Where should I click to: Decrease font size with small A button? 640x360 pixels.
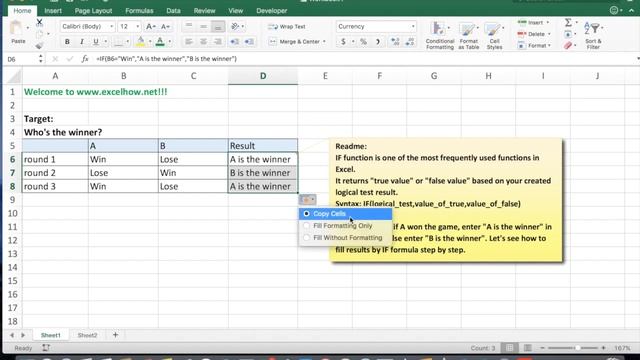coord(165,27)
